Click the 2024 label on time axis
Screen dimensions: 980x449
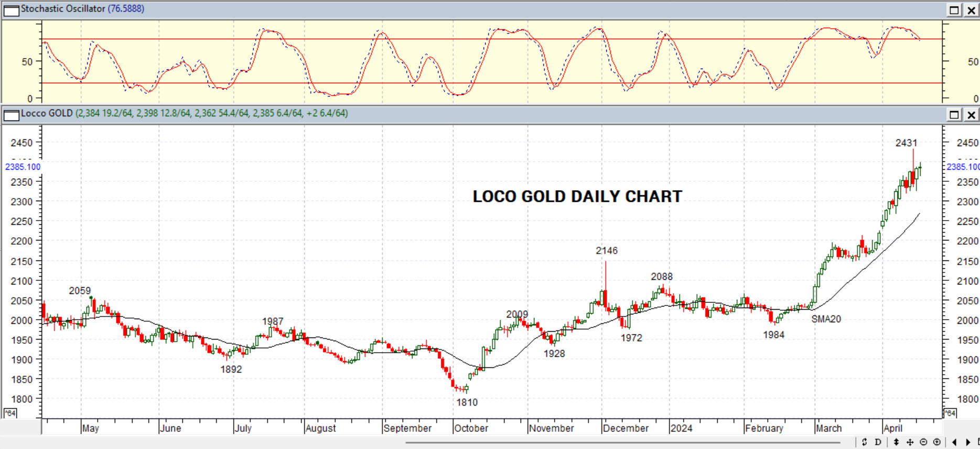pyautogui.click(x=681, y=428)
